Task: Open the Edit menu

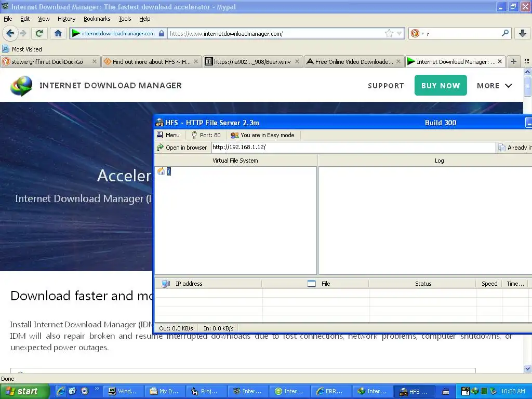Action: (25, 19)
